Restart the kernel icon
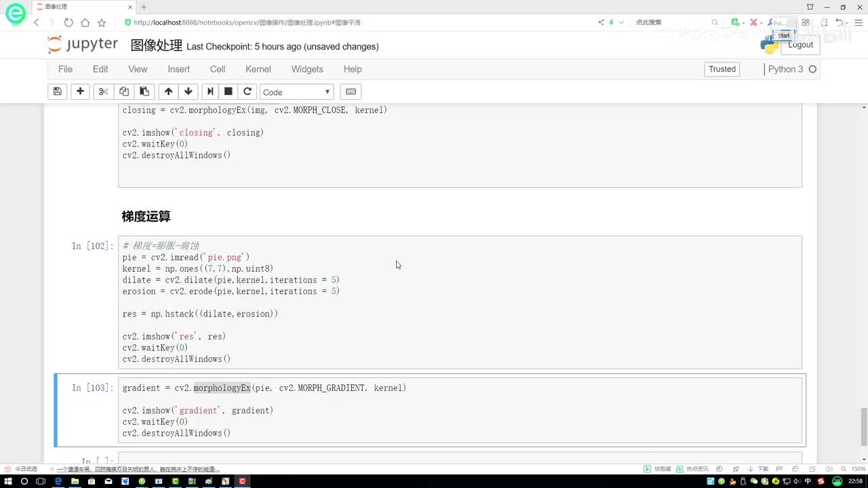This screenshot has width=868, height=488. click(248, 91)
